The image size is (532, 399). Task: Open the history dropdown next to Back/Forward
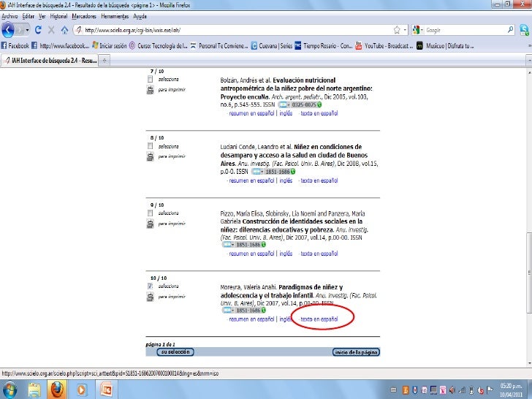coord(27,30)
